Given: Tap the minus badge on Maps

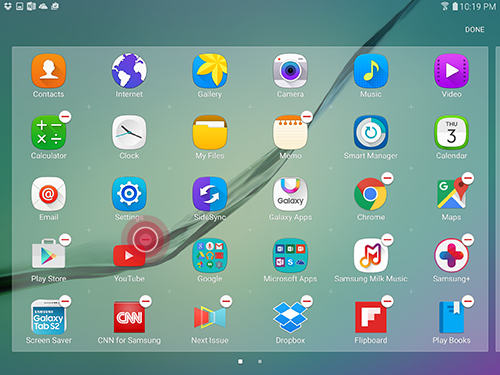Looking at the screenshot, I should 468,178.
